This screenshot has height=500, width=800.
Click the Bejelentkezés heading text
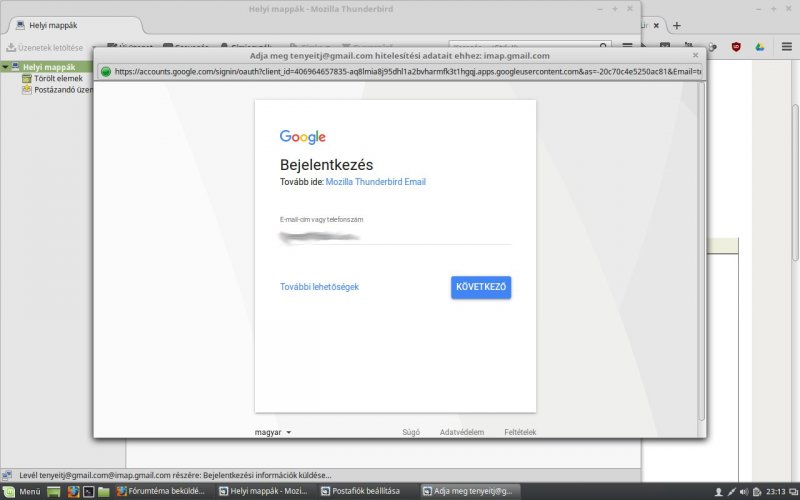(x=327, y=165)
